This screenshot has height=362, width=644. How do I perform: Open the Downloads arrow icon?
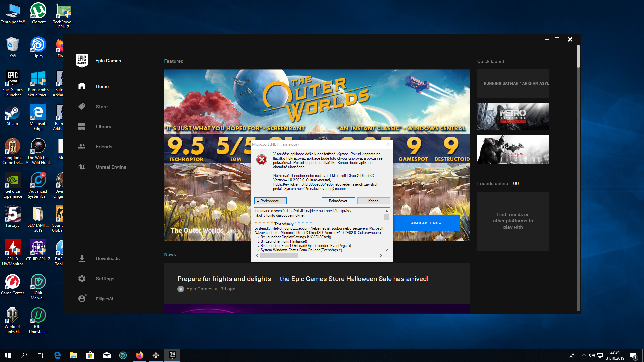(82, 258)
